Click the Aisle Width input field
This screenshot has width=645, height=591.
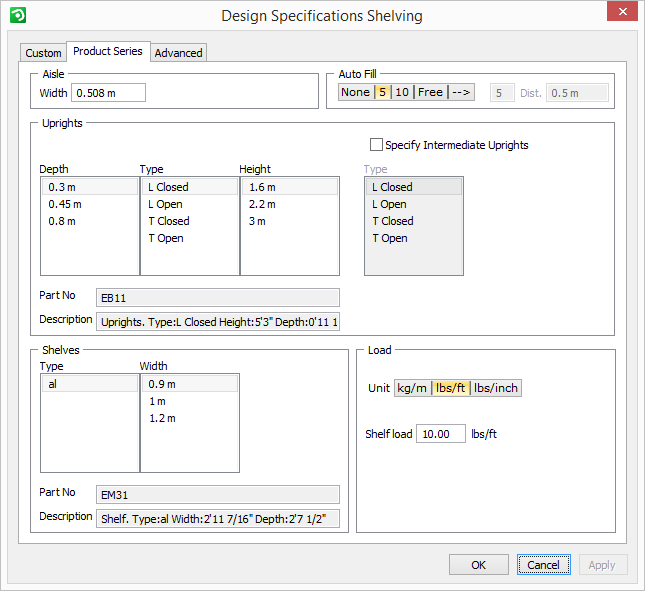(106, 93)
